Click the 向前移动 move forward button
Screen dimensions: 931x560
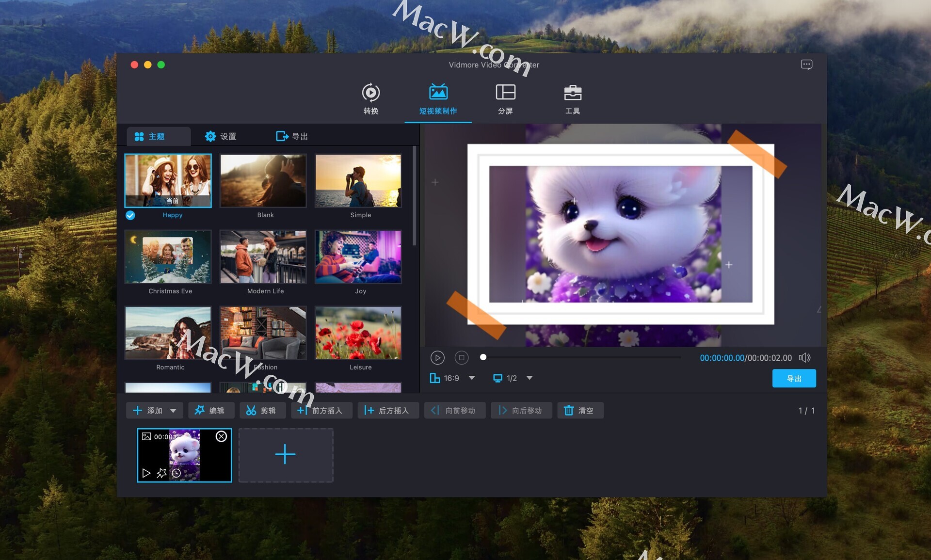click(x=455, y=411)
